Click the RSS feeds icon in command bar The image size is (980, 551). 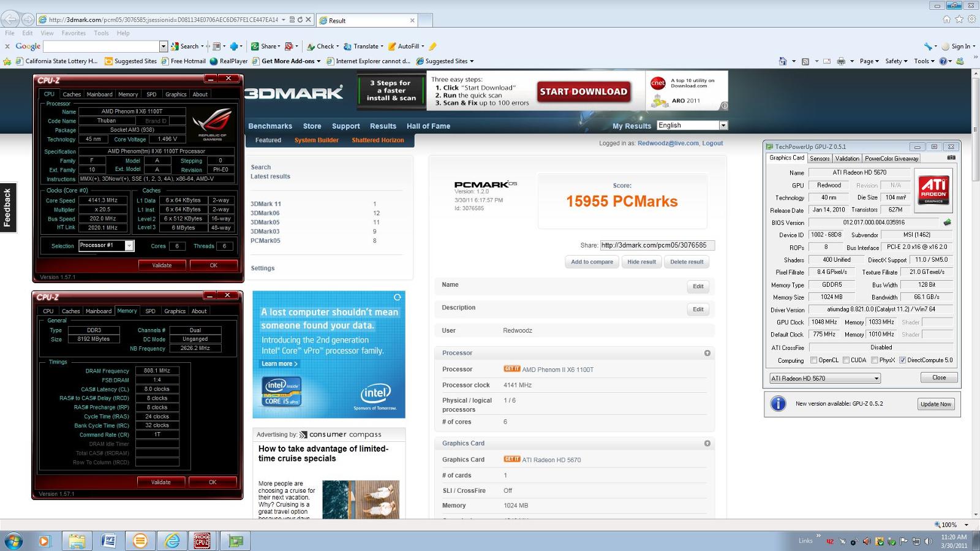pos(805,61)
